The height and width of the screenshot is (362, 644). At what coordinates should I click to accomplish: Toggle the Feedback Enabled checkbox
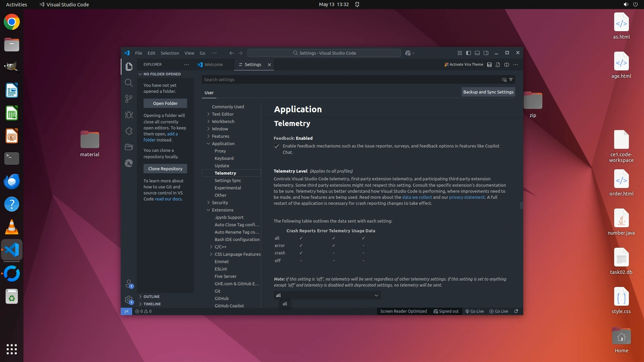pyautogui.click(x=277, y=146)
